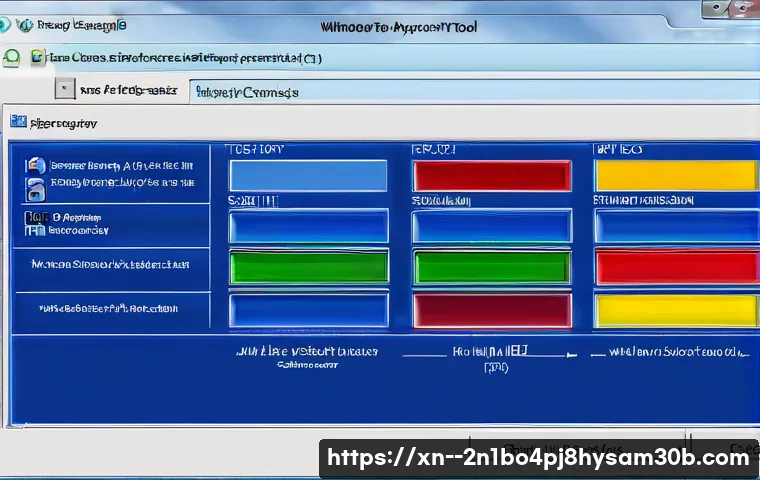Click the section heading below the tabs

pos(63,124)
